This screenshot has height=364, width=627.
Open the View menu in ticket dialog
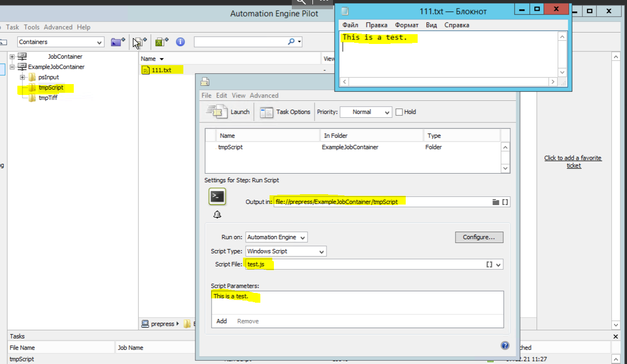click(x=238, y=95)
